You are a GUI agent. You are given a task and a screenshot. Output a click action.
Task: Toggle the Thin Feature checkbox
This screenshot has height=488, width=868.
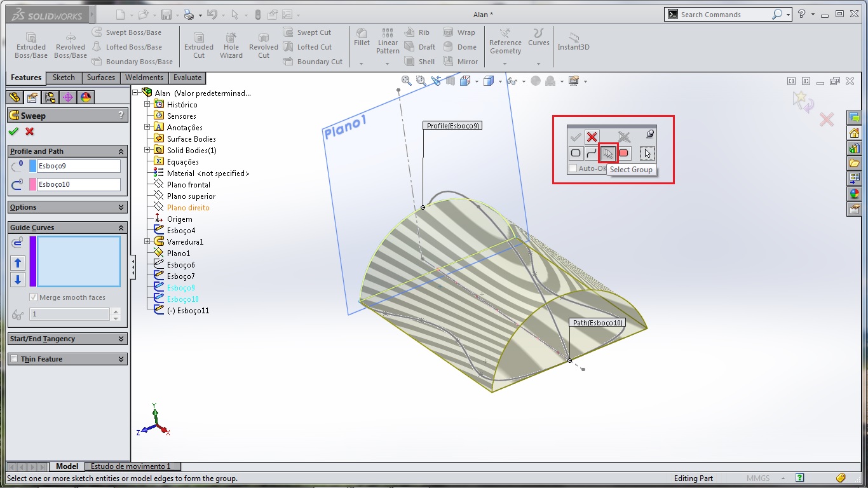click(14, 360)
